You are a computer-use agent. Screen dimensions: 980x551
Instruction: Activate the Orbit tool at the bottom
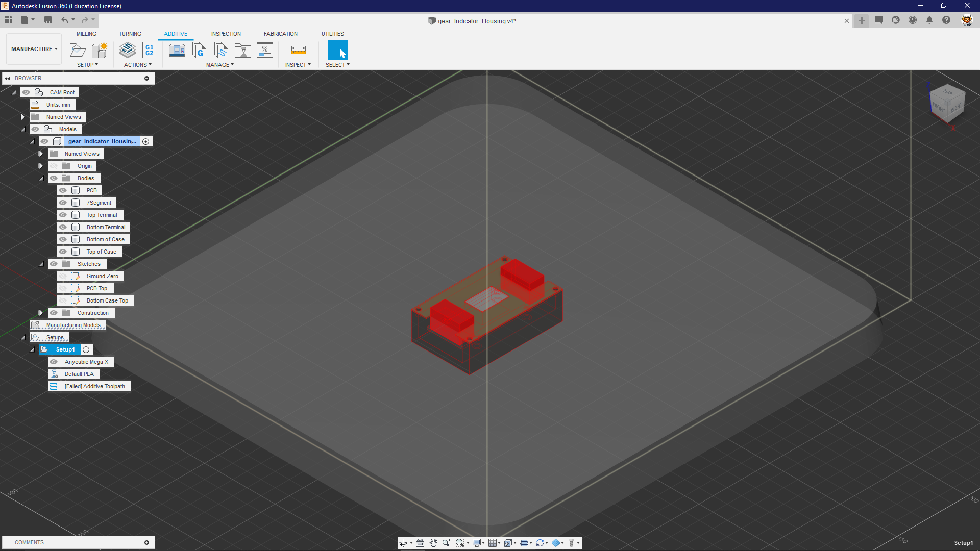tap(404, 542)
